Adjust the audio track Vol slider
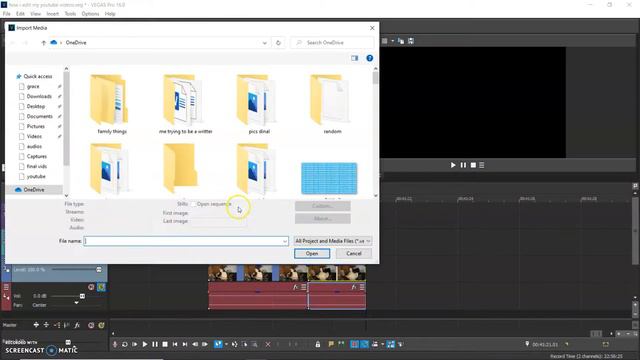Screen dimensions: 640x360 [82, 296]
